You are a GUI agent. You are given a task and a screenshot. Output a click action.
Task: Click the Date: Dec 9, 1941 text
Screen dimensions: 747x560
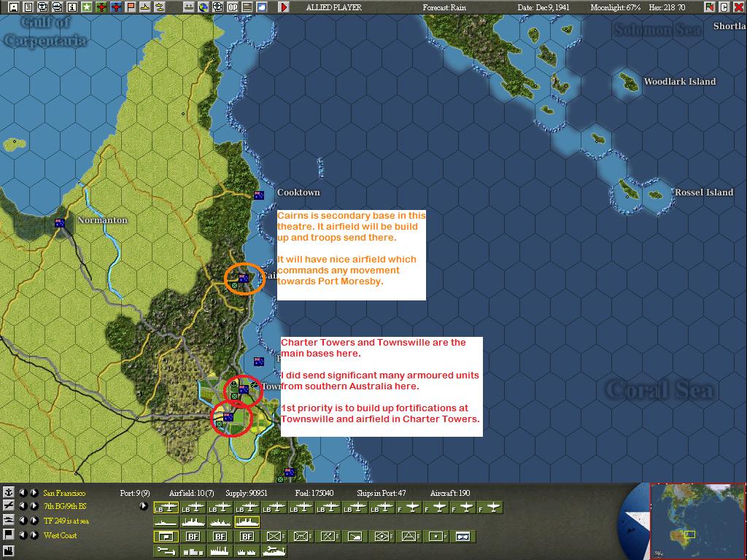[543, 7]
